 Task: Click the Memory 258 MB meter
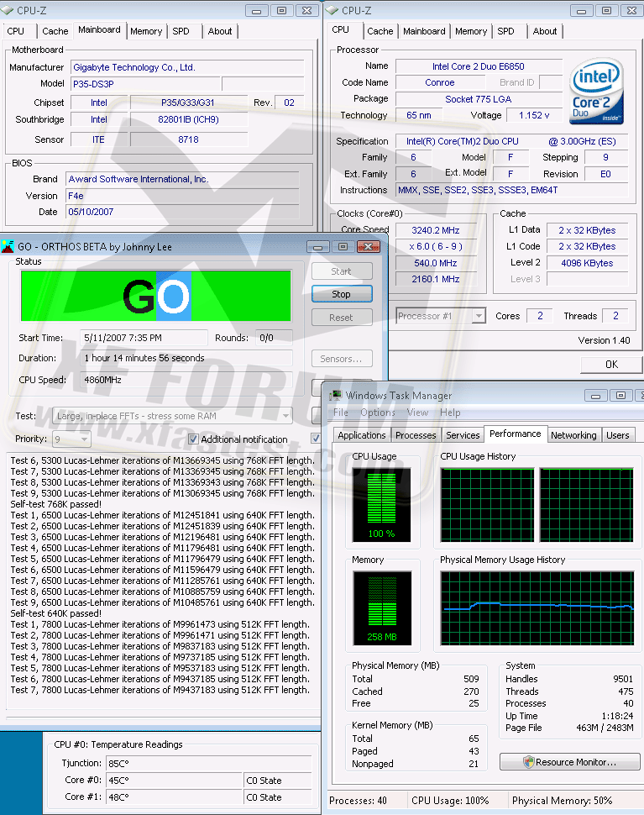coord(382,608)
